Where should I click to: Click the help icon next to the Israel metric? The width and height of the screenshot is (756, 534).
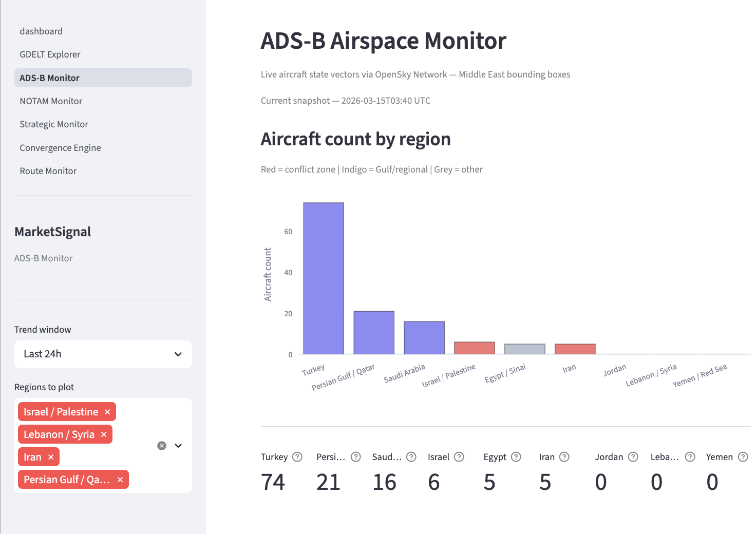pos(459,456)
